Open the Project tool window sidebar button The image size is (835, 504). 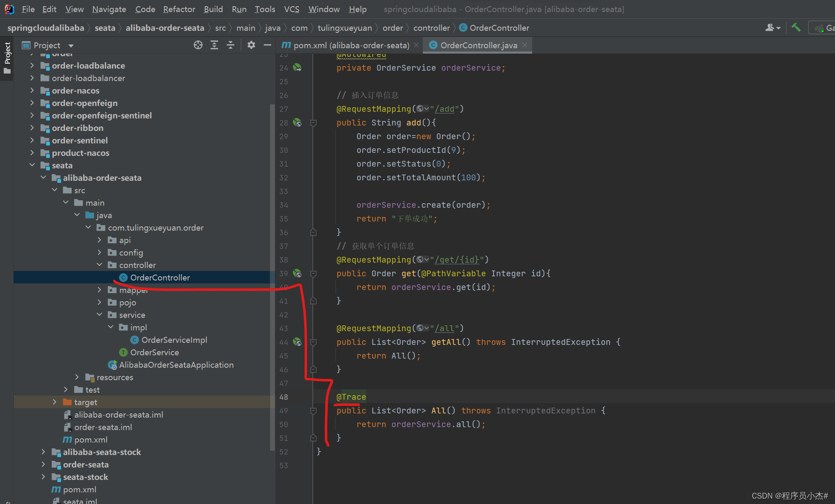[x=7, y=58]
